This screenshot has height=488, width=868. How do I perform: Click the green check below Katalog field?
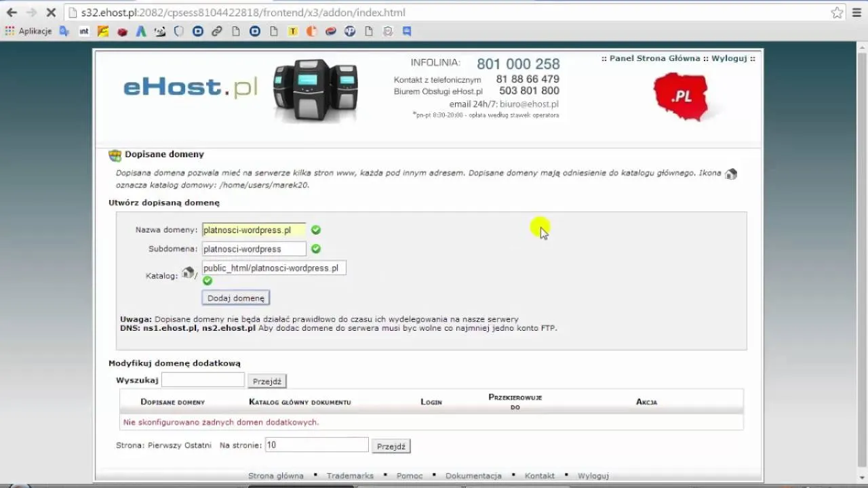(x=208, y=281)
